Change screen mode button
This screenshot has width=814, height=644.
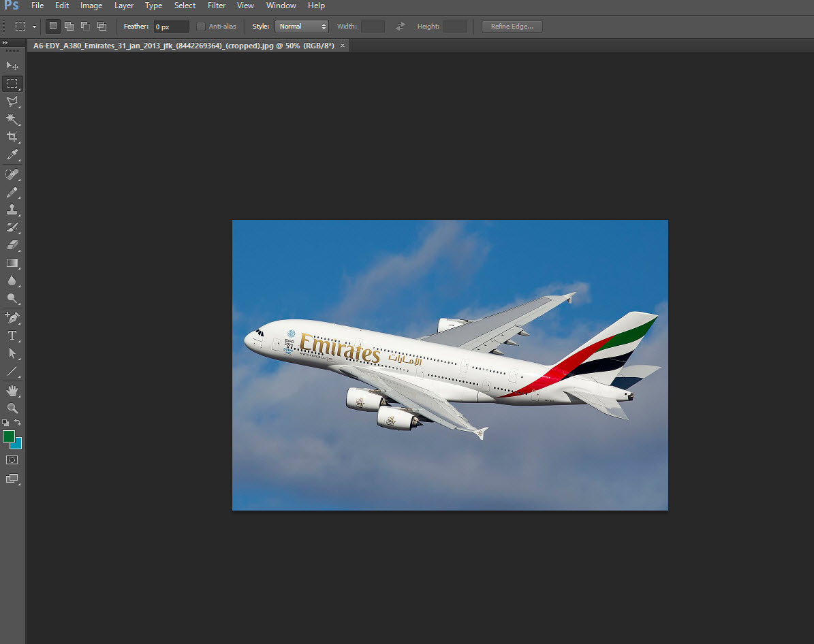12,479
